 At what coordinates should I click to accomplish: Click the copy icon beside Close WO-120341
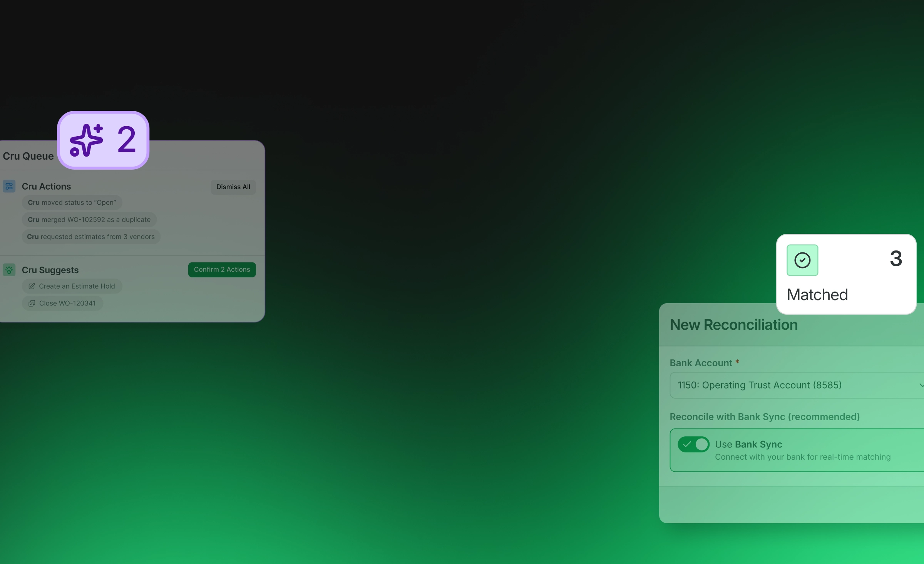click(32, 303)
